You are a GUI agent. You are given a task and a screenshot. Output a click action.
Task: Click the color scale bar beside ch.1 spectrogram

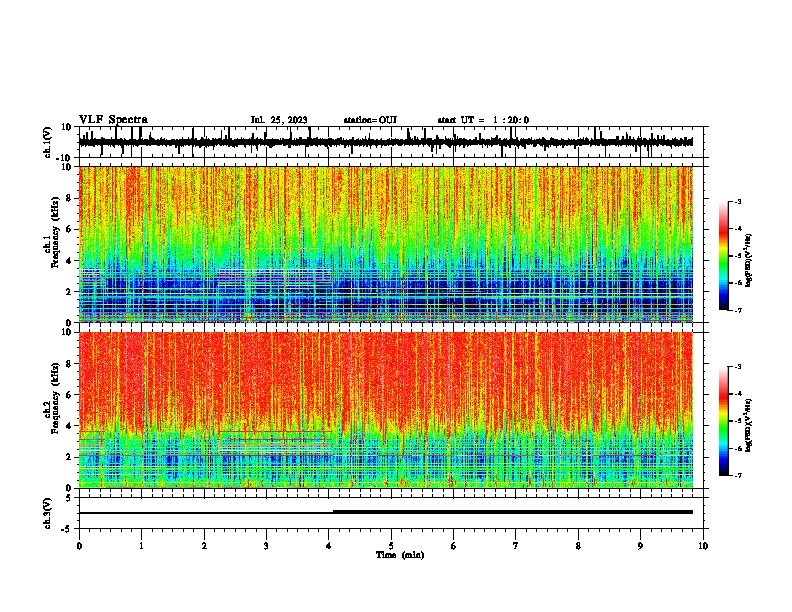723,256
